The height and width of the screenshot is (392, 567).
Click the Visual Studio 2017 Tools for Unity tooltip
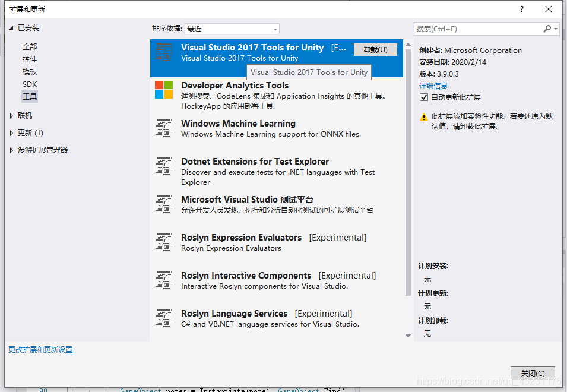click(x=309, y=72)
